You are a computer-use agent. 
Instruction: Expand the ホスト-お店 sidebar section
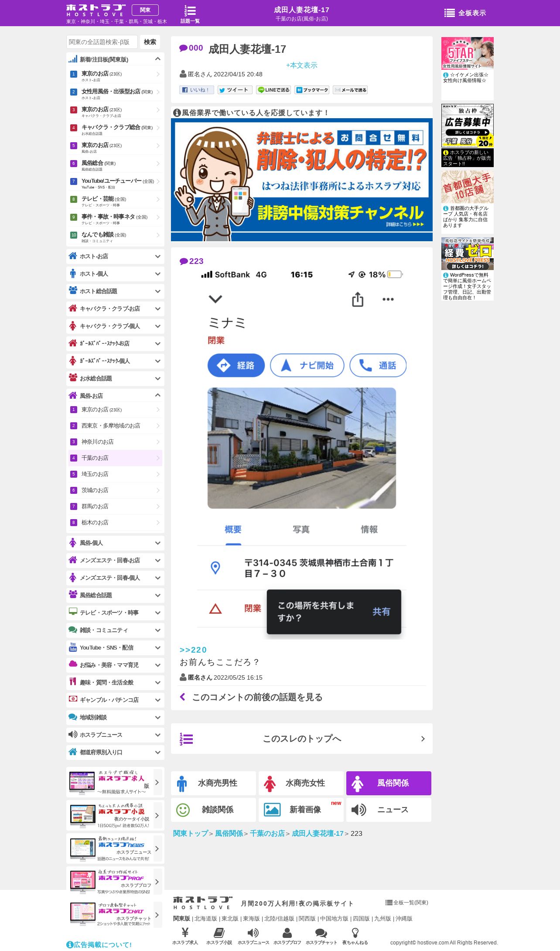coord(115,256)
